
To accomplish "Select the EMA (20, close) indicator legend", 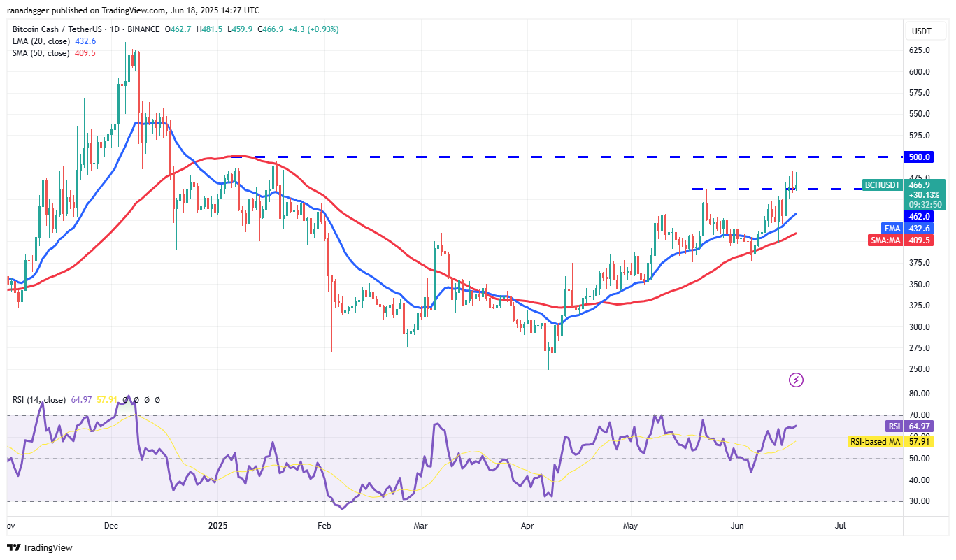I will click(x=41, y=41).
